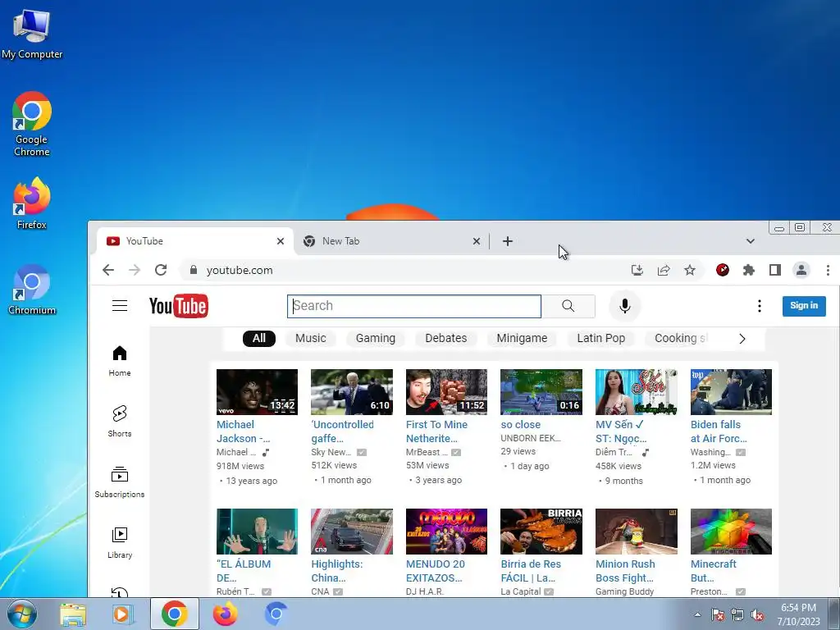Click the share page icon
Viewport: 840px width, 630px height.
tap(664, 270)
